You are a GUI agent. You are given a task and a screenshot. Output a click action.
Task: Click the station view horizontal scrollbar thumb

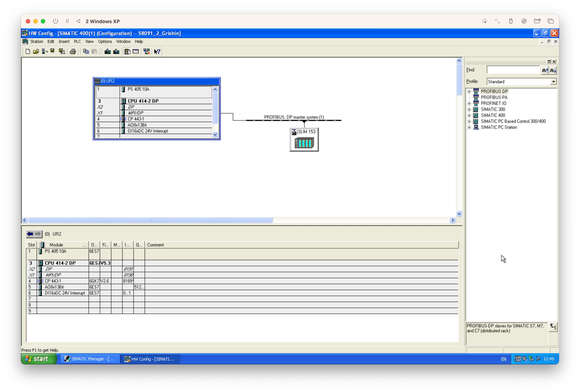(150, 220)
